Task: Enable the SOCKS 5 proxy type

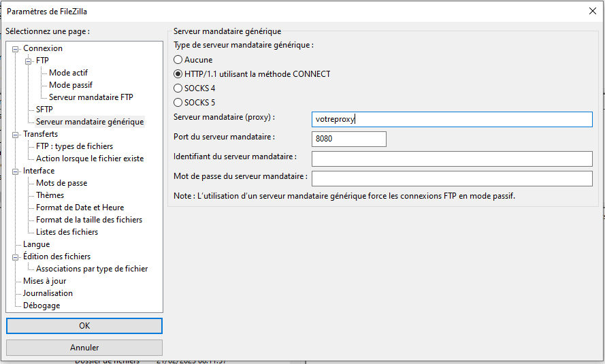Action: click(178, 103)
